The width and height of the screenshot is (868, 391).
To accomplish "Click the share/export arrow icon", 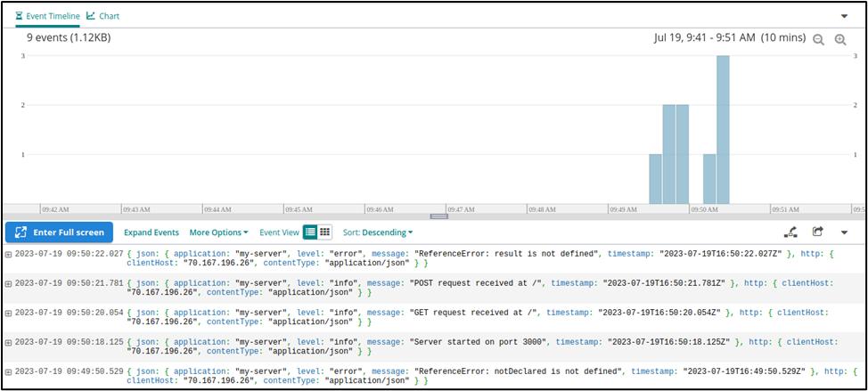I will (x=817, y=232).
